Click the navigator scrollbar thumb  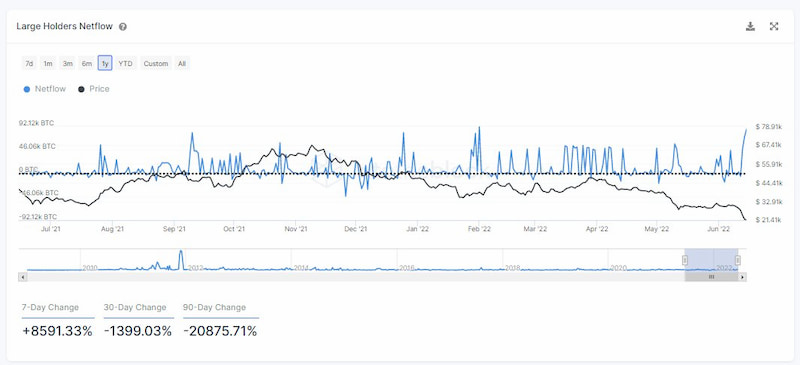[711, 277]
